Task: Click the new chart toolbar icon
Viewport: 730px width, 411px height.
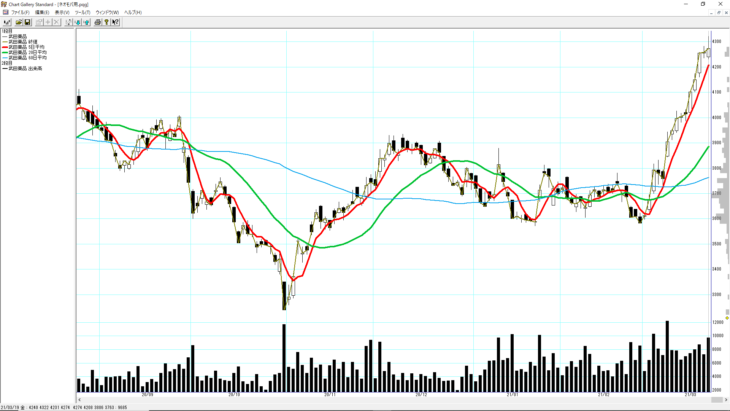Action: coord(7,21)
